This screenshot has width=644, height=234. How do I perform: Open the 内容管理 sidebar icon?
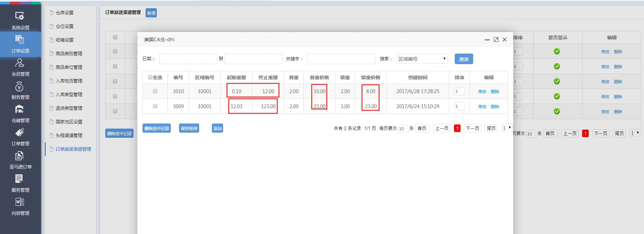pyautogui.click(x=20, y=202)
